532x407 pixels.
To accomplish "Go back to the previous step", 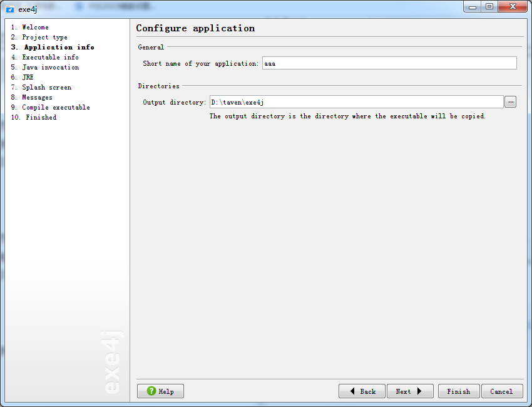I will click(362, 391).
